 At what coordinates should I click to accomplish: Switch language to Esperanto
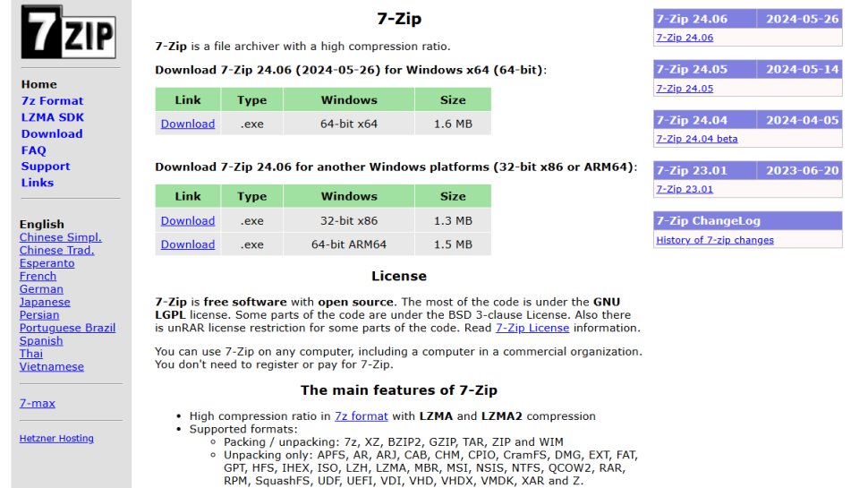pos(47,263)
